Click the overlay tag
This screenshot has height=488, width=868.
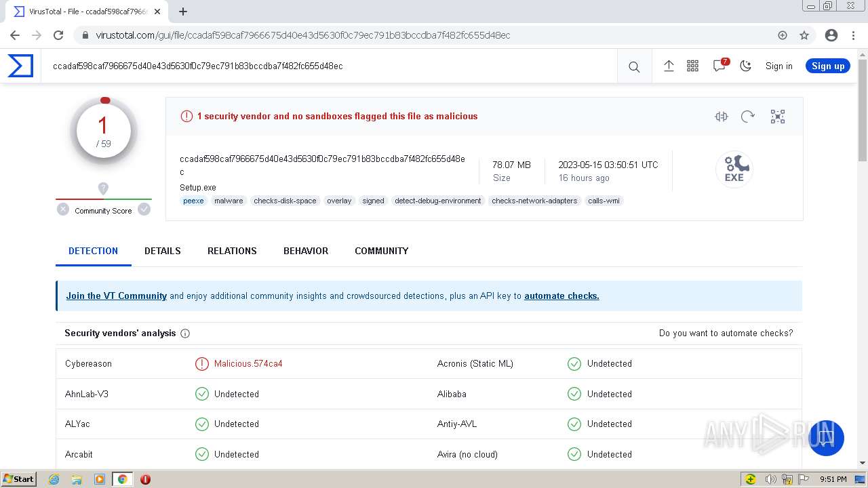click(x=339, y=201)
